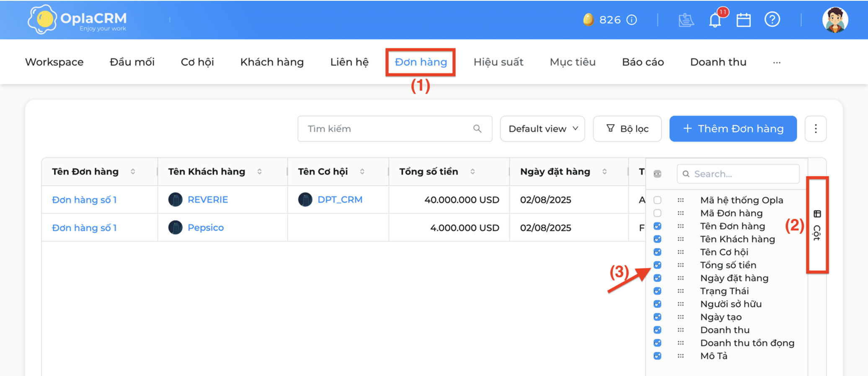Image resolution: width=868 pixels, height=376 pixels.
Task: Click drag handle icon for Doanh thu tồn đọng
Action: (681, 343)
